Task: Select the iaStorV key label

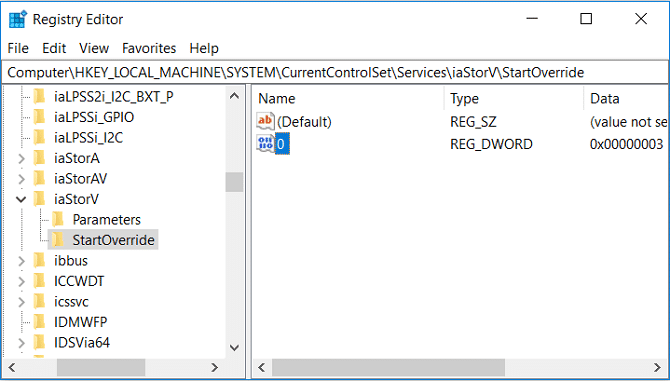Action: (76, 199)
